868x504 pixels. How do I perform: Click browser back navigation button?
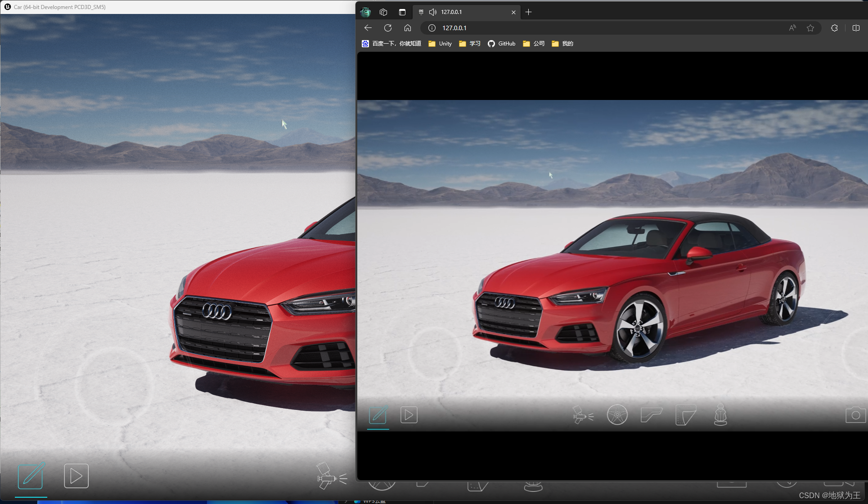pos(368,27)
